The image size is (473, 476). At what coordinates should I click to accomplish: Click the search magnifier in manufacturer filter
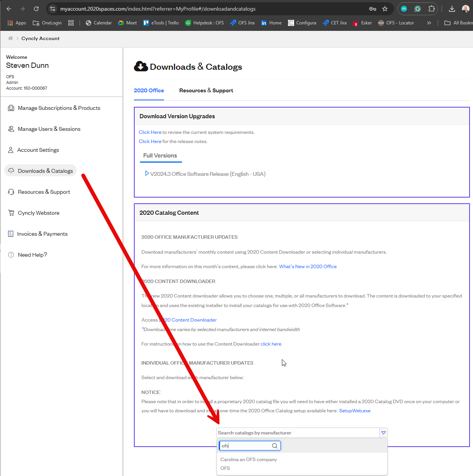[275, 445]
